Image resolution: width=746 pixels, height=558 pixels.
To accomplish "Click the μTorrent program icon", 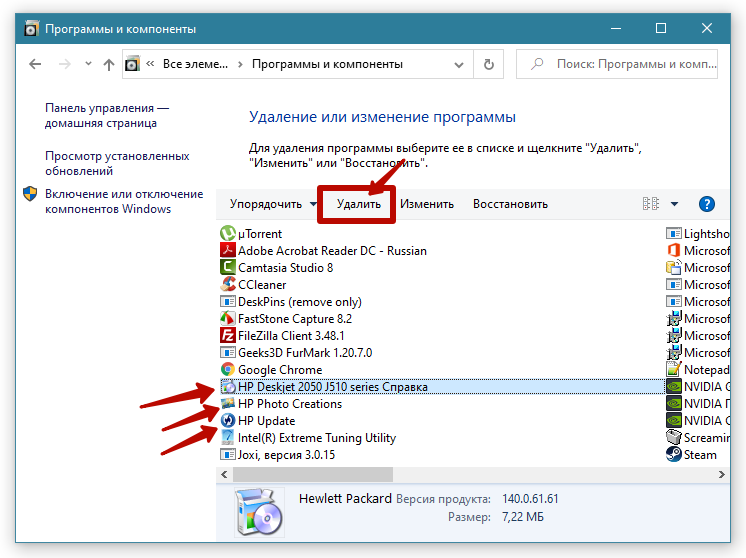I will click(228, 233).
